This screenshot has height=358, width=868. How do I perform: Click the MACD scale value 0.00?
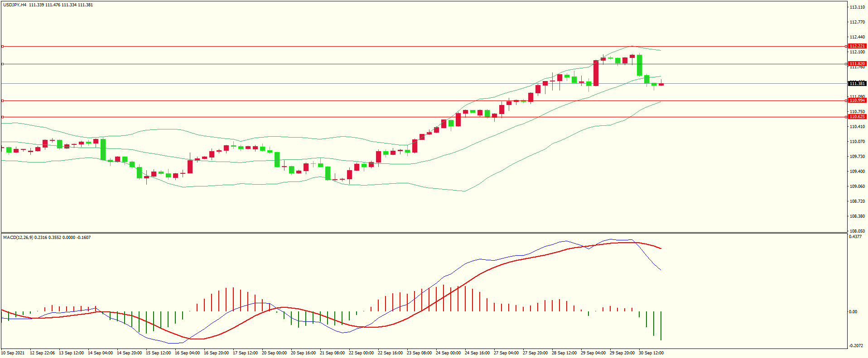tap(853, 312)
